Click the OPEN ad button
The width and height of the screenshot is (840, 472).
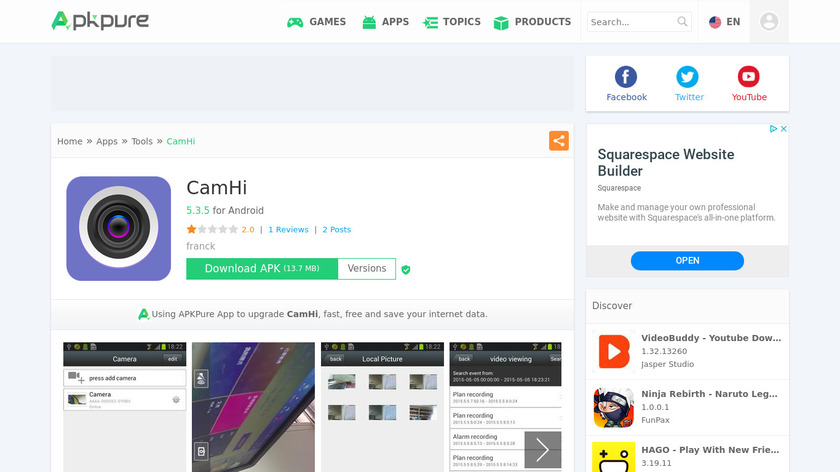[x=687, y=260]
